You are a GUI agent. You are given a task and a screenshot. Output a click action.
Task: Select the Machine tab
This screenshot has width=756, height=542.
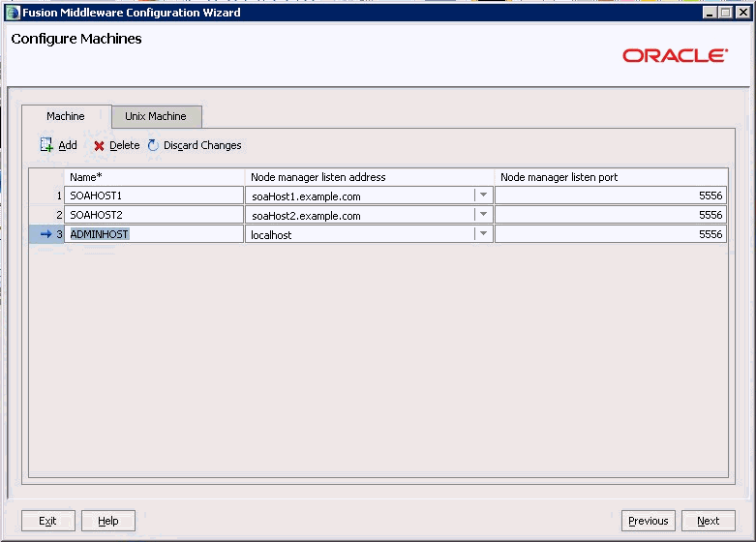coord(66,116)
